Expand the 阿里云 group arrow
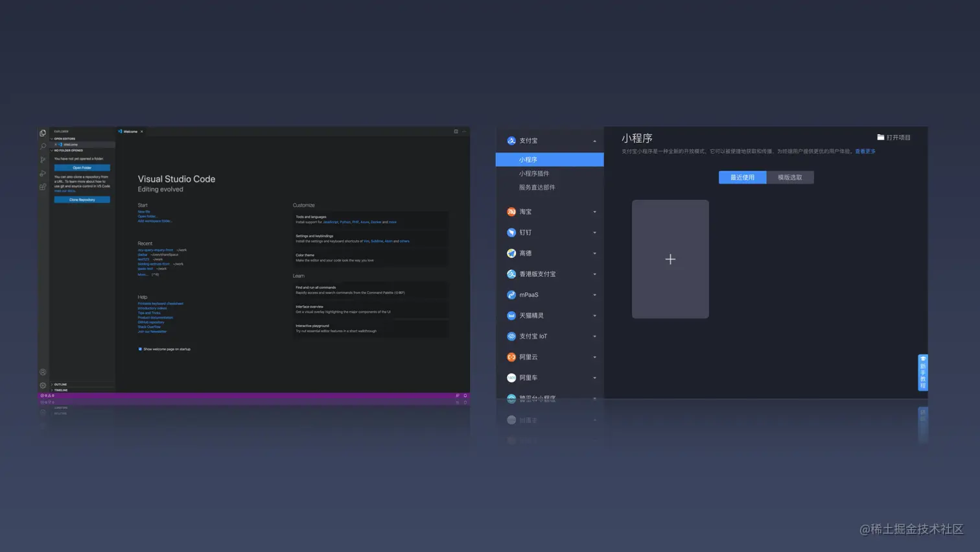 coord(594,357)
